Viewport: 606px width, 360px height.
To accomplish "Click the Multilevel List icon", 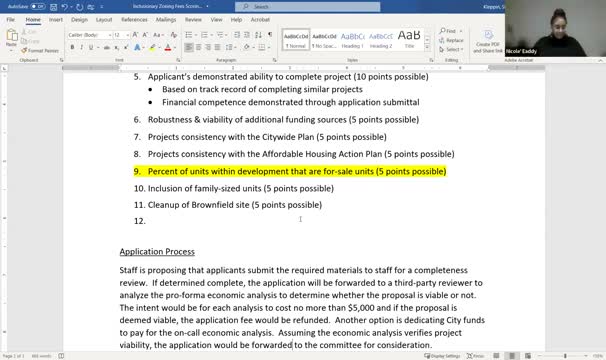I will click(x=220, y=35).
